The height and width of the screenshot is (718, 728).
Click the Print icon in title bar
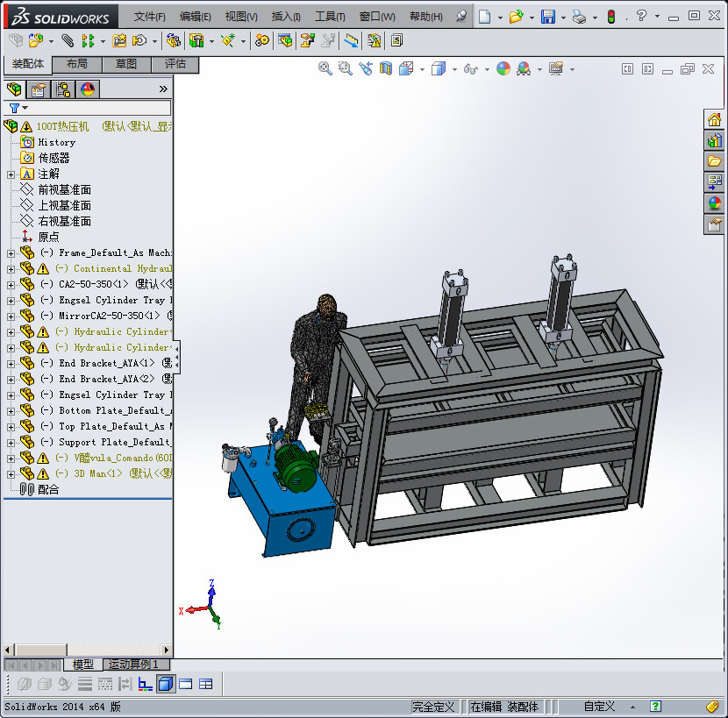(579, 17)
